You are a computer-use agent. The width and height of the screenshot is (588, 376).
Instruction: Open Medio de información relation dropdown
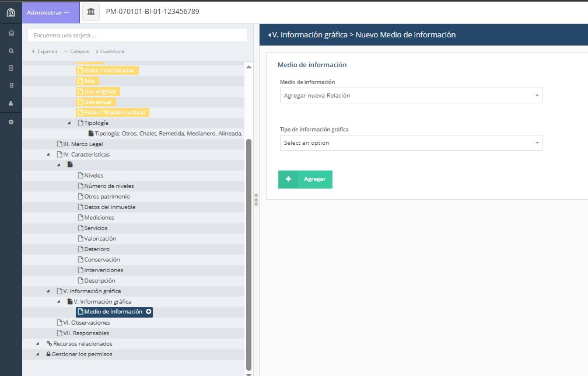click(411, 96)
